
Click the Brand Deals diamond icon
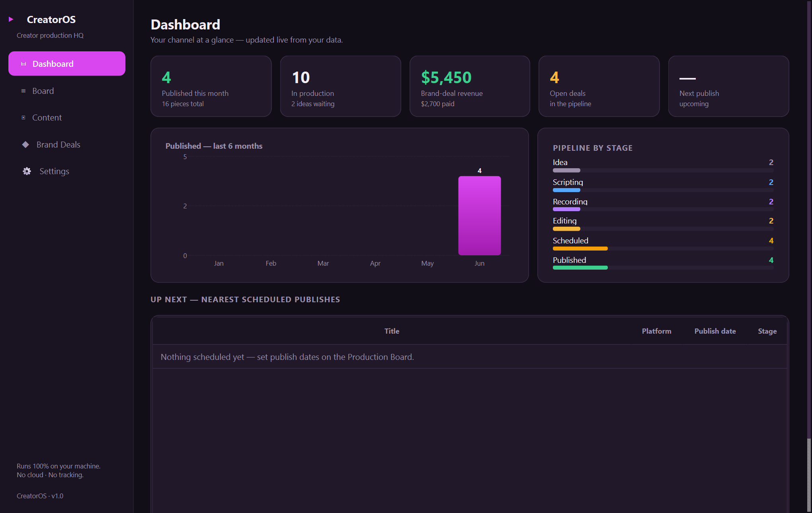(25, 145)
